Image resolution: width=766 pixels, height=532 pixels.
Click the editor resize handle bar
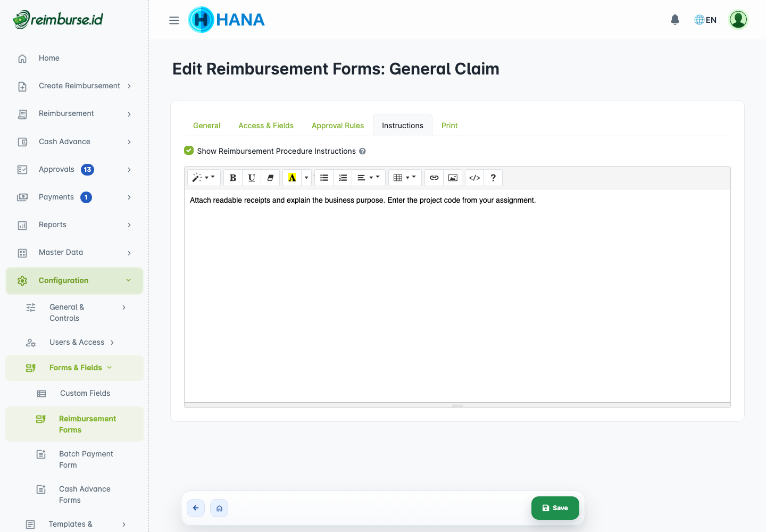[457, 405]
